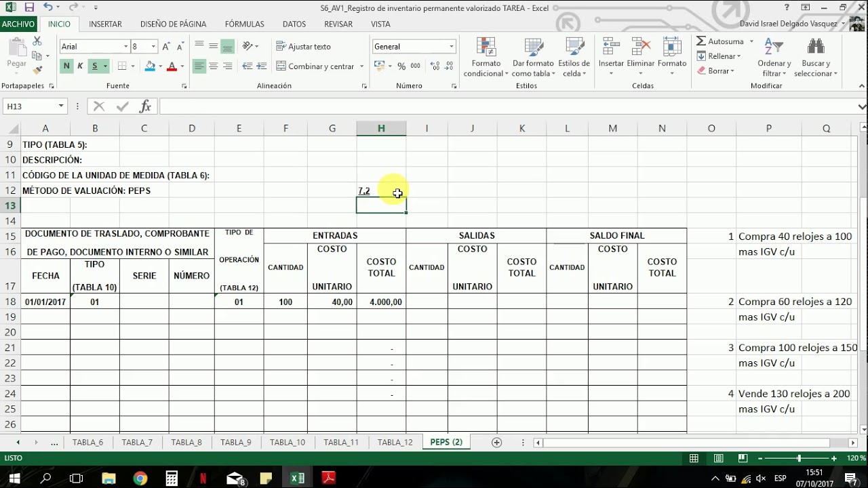Click the zoom in plus button
Screen dimensions: 868x488
(834, 459)
